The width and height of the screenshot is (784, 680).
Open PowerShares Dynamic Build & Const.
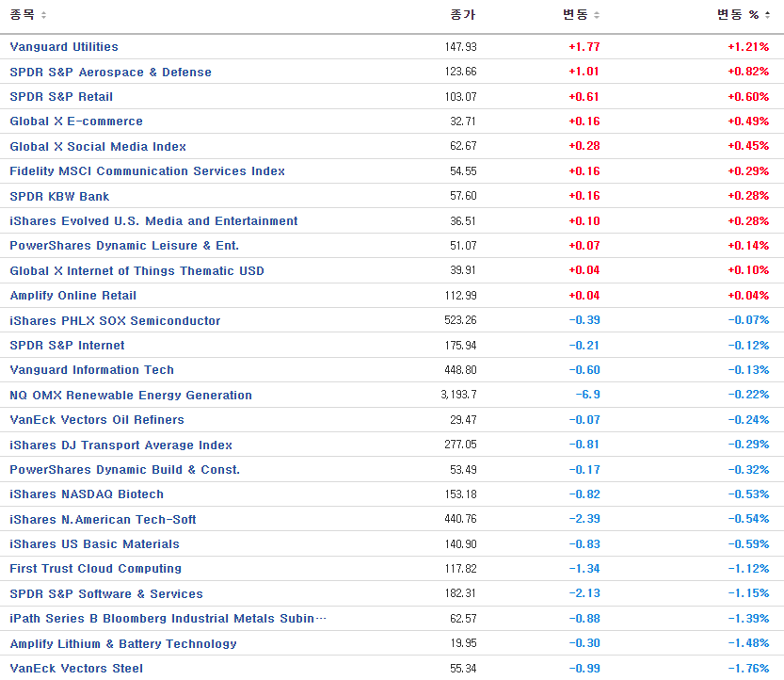[125, 469]
